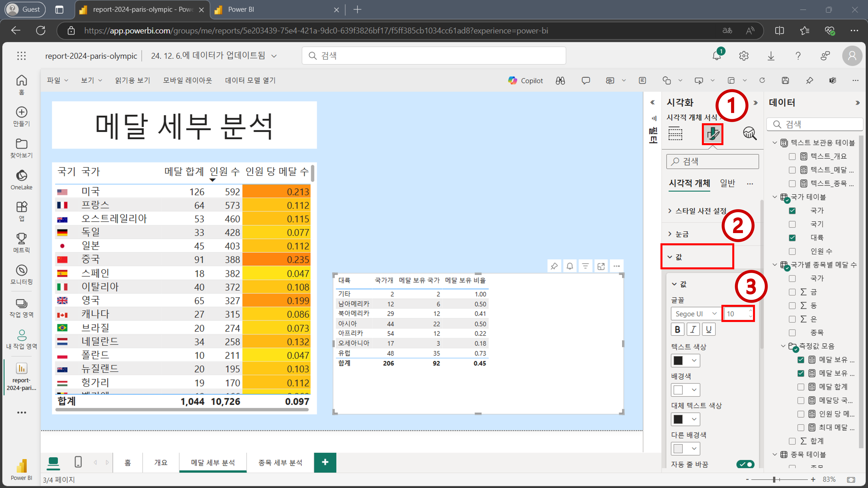Click 모바일 레이아웃 button
Viewport: 868px width, 488px height.
pos(188,80)
